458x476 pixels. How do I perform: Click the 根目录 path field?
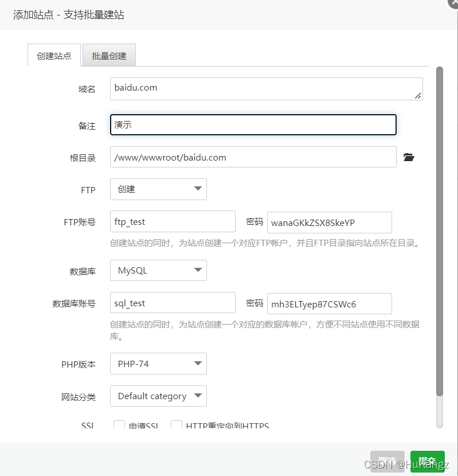pos(253,157)
